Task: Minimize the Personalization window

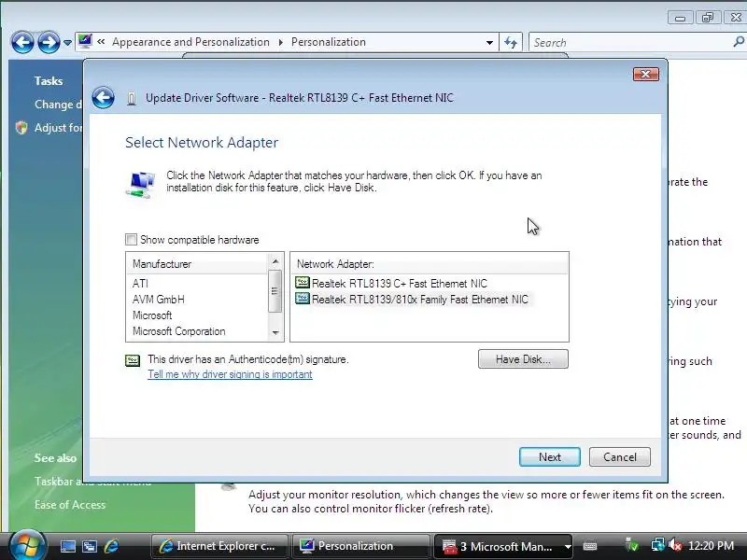Action: coord(680,18)
